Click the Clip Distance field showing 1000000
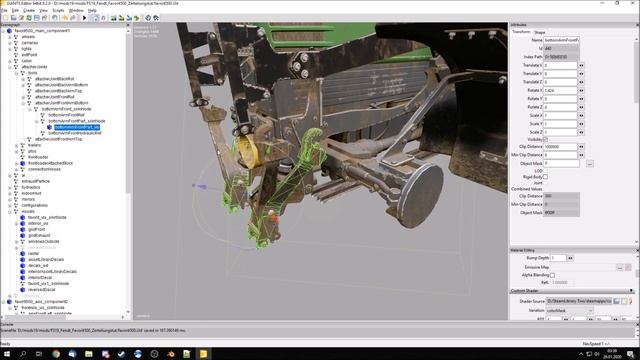Viewport: 640px width, 360px height. point(560,147)
